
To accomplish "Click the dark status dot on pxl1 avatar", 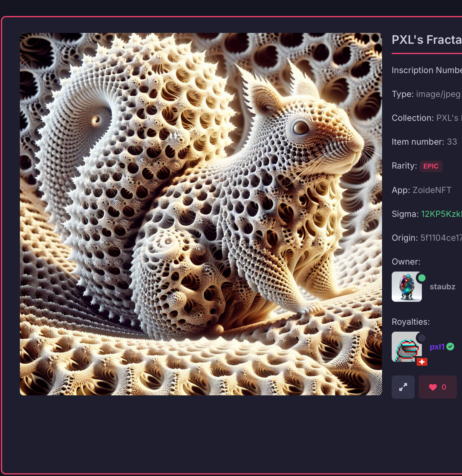I will (422, 338).
